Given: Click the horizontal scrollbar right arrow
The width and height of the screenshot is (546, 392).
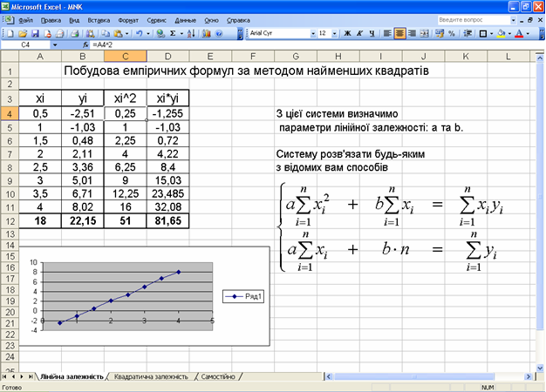Looking at the screenshot, I should tap(529, 376).
